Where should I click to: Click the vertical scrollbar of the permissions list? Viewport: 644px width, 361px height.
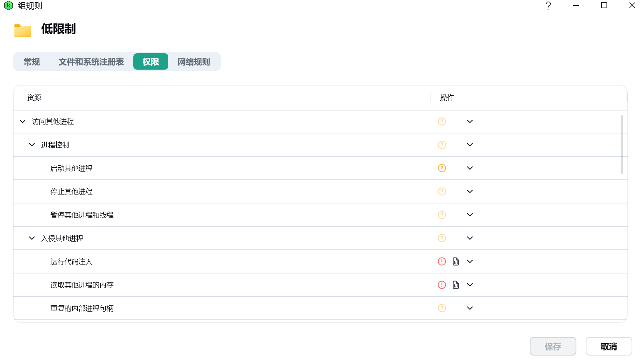pos(621,145)
